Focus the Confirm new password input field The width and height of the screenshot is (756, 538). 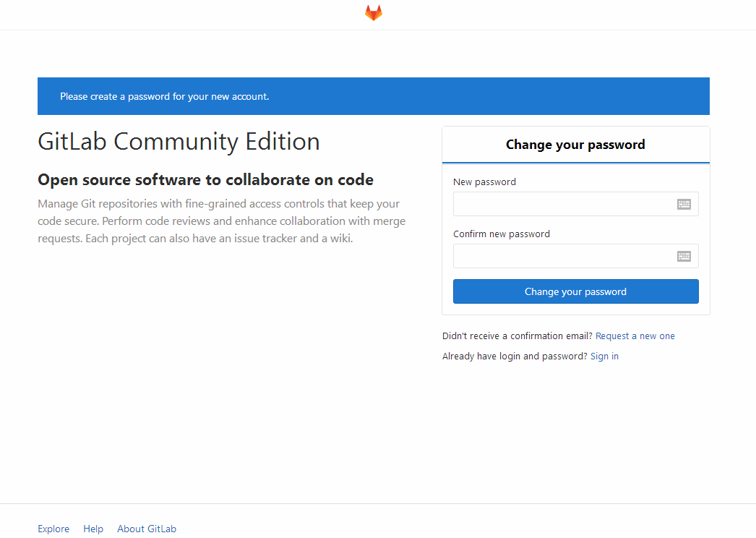pos(576,256)
